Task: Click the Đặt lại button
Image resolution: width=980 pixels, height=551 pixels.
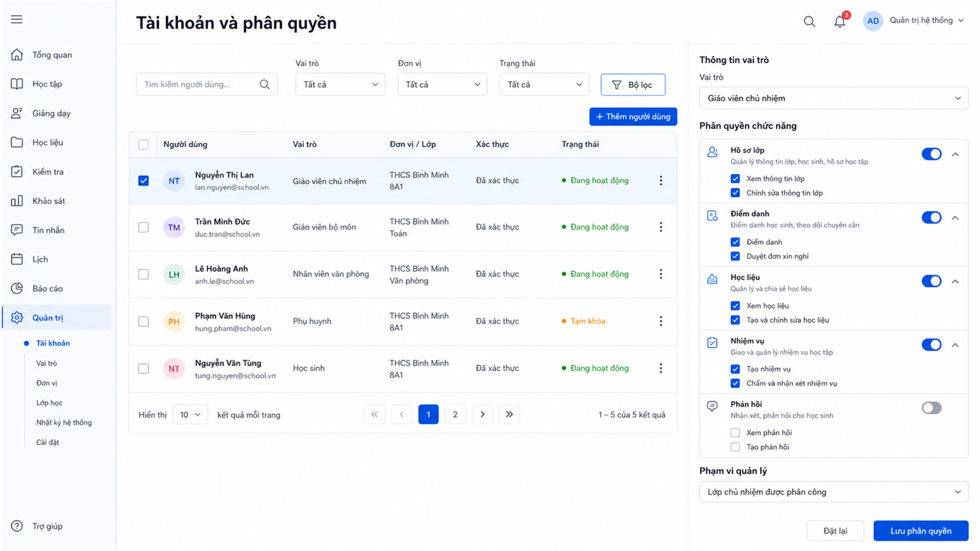Action: pyautogui.click(x=835, y=531)
